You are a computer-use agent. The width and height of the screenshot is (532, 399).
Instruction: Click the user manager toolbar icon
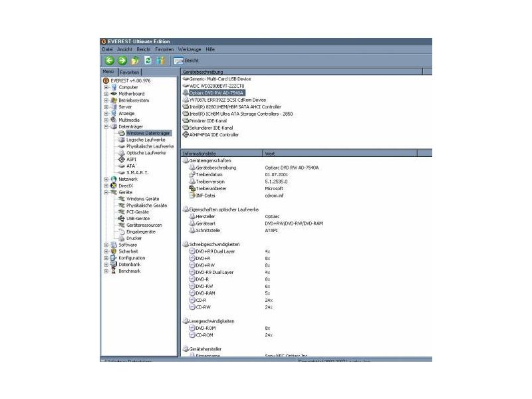point(160,61)
